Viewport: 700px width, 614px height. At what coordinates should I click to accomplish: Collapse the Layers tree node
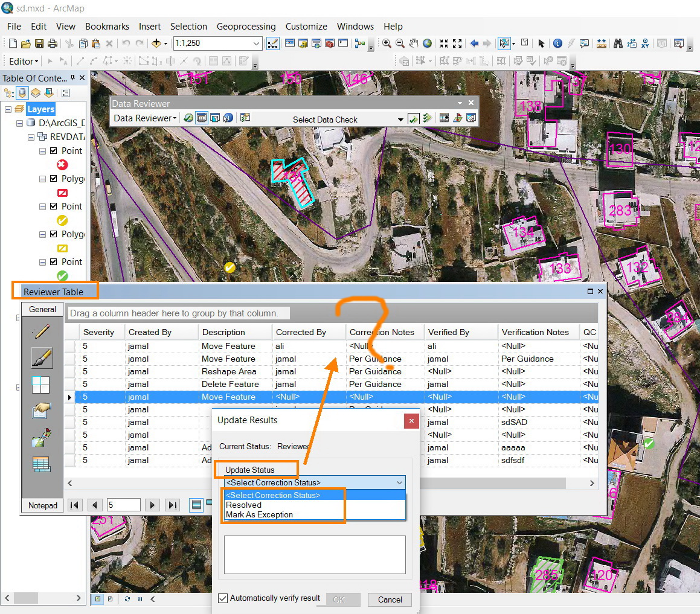pos(8,109)
